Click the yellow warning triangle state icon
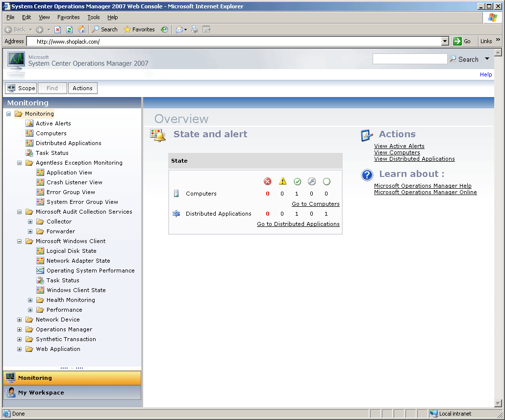 (x=282, y=181)
